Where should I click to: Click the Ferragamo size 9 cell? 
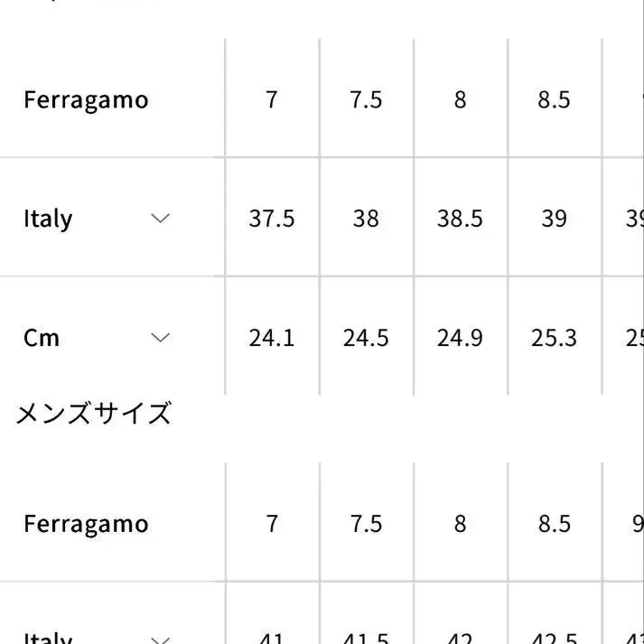[x=636, y=524]
